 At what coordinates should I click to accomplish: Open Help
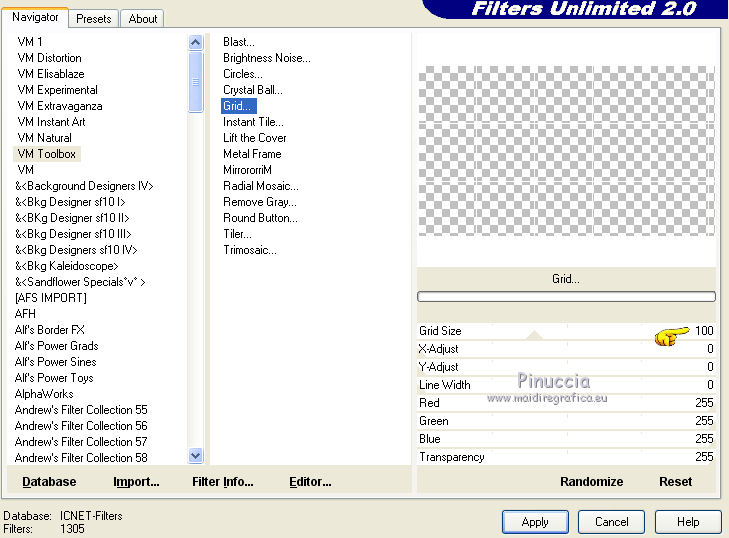coord(688,522)
